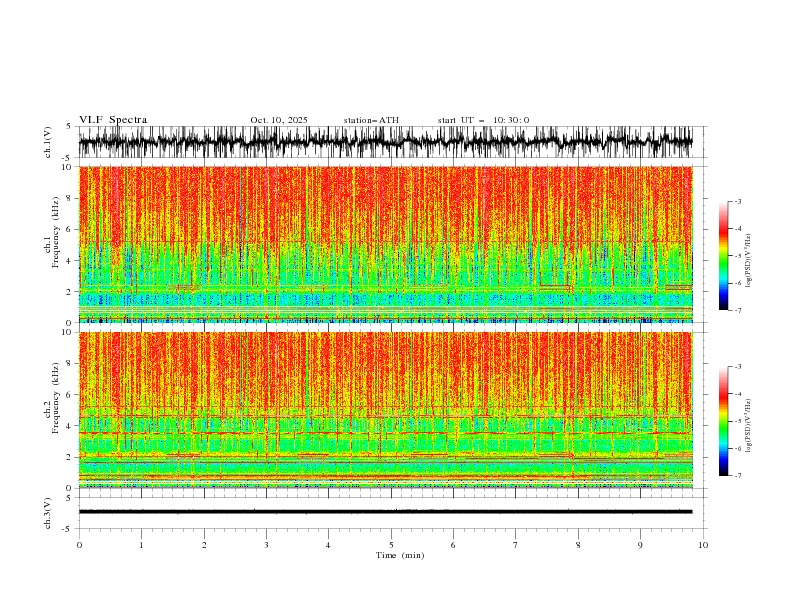
Task: Select the date text "Oct. 10, 2025"
Action: pos(279,120)
